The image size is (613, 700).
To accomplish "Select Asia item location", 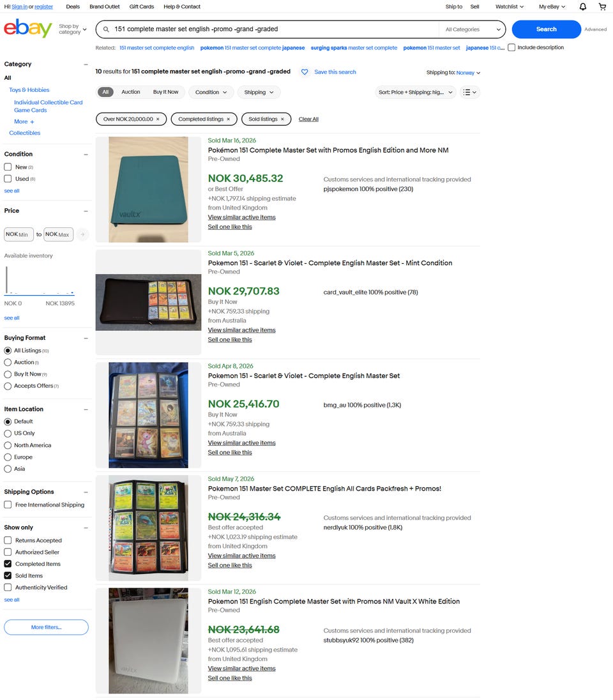I will coord(8,469).
